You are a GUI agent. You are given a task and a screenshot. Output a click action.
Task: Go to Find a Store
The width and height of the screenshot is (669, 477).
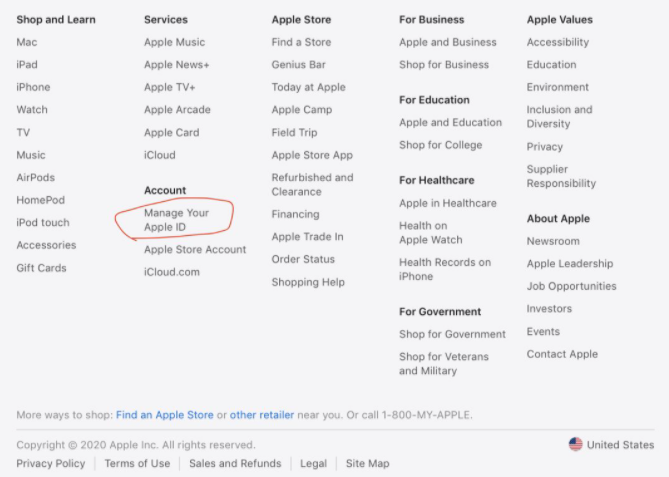coord(301,42)
